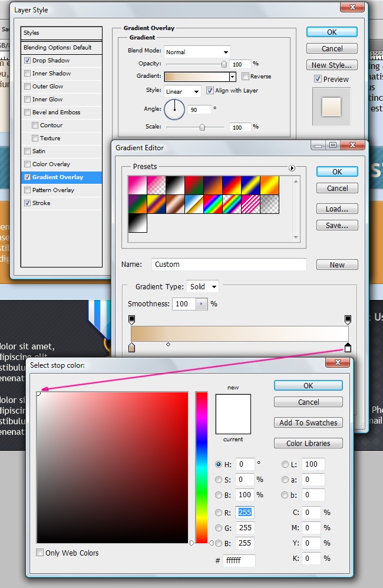
Task: Select the tan color stop below gradient
Action: pos(131,348)
